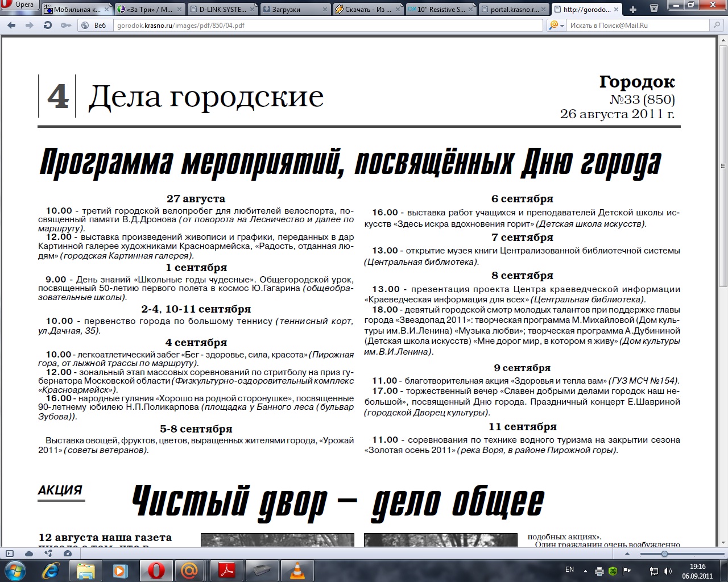Go back with the Back arrow
This screenshot has height=582, width=728.
(12, 26)
